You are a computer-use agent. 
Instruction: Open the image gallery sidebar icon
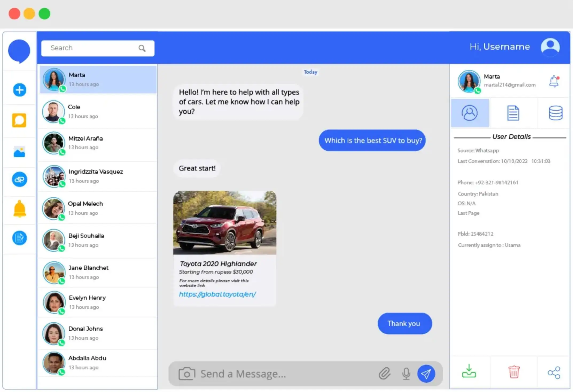coord(19,152)
